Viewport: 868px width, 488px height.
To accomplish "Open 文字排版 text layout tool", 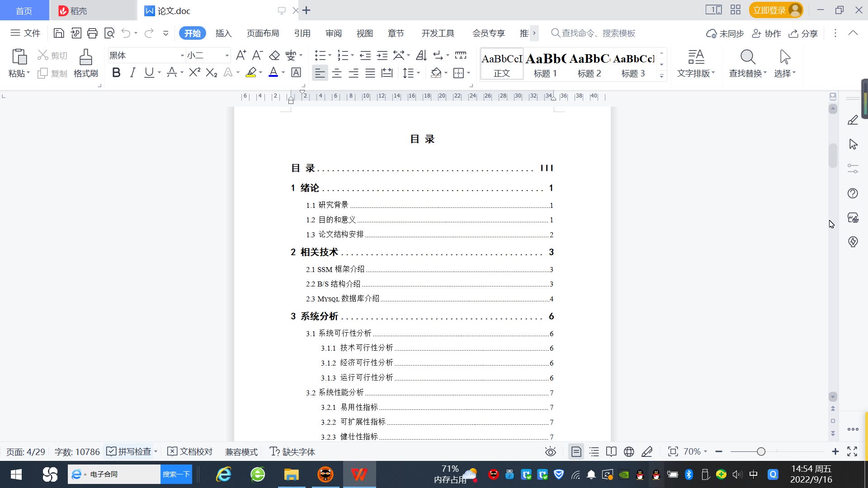I will 695,63.
